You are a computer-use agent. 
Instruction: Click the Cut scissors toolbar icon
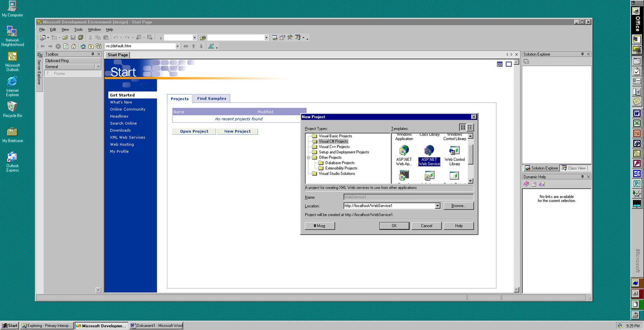point(90,37)
